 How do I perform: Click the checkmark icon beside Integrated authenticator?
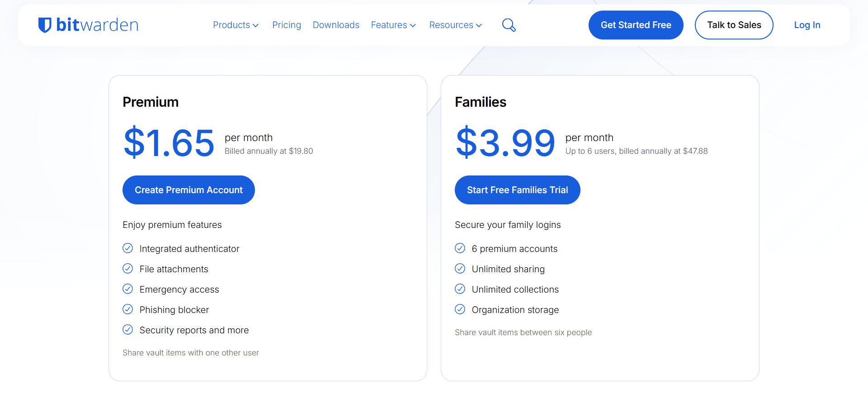tap(128, 248)
